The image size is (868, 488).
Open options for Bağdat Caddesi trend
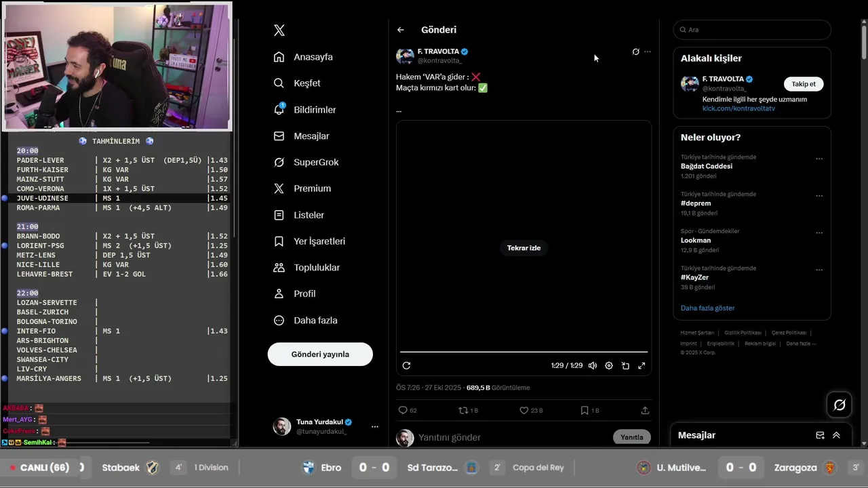point(819,159)
